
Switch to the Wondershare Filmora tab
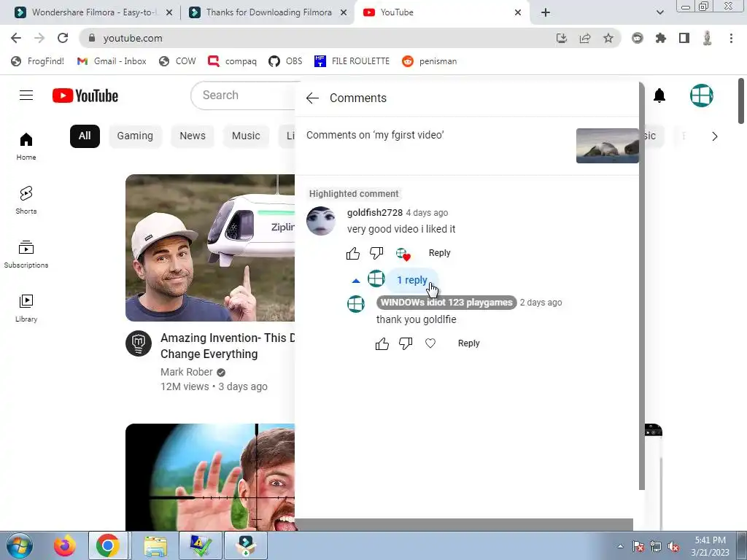tap(93, 12)
